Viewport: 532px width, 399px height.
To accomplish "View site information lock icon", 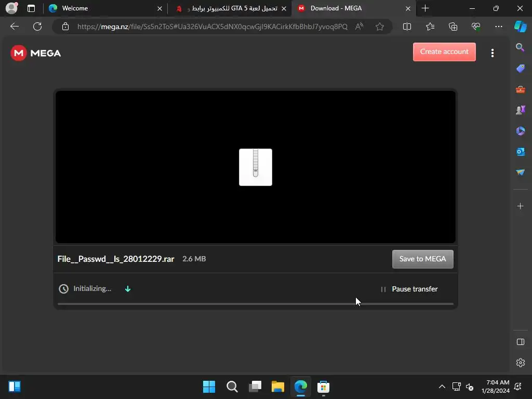I will [x=65, y=26].
